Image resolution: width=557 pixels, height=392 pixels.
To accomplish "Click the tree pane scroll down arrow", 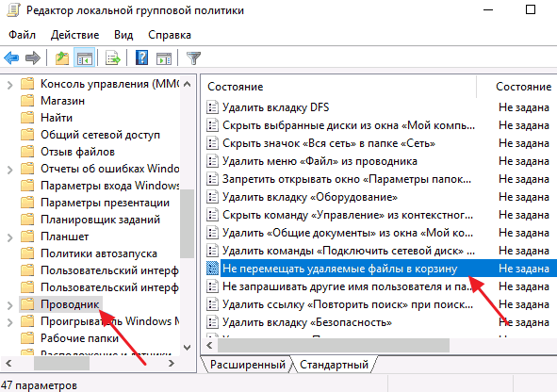I will [x=188, y=348].
